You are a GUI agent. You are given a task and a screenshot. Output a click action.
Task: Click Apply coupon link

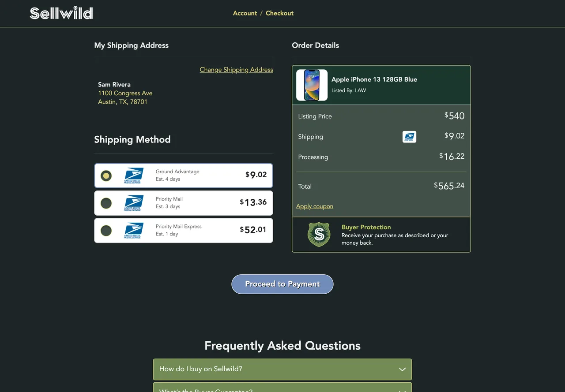click(315, 206)
